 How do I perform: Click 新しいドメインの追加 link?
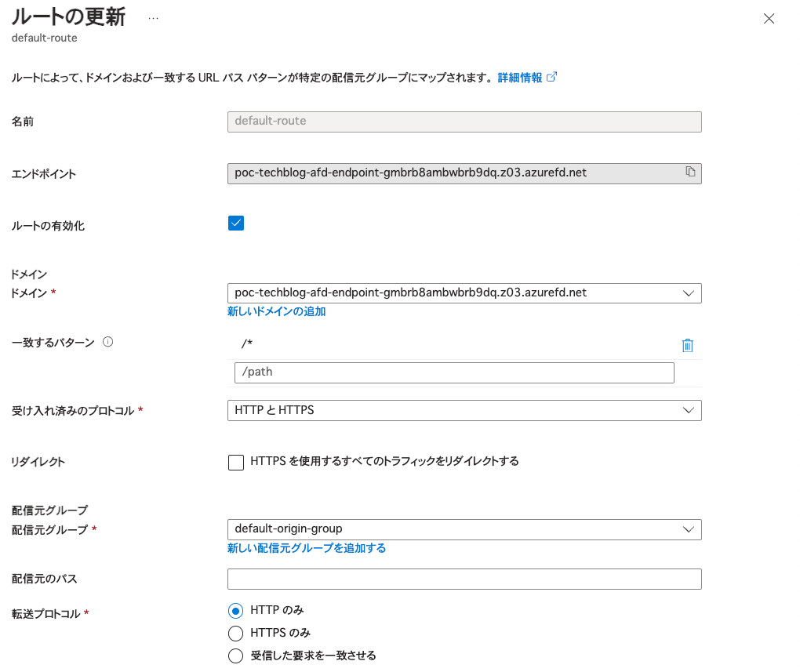(276, 311)
